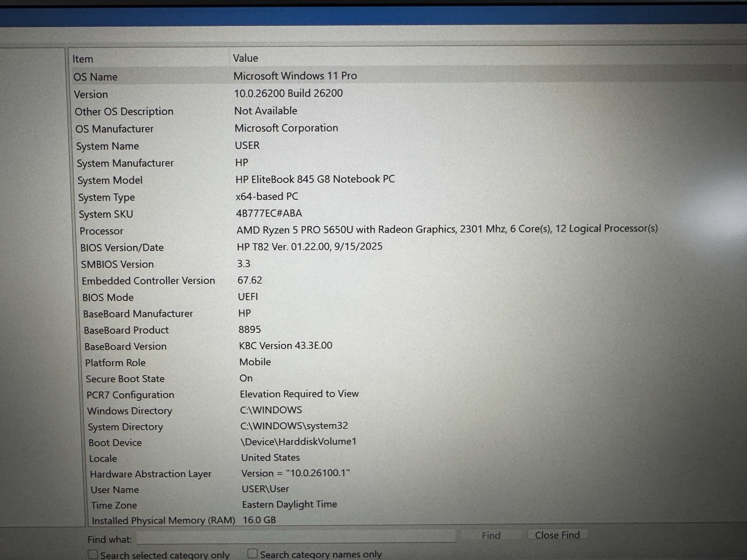
Task: Select 'Microsoft Windows 11 Pro' value
Action: coord(295,76)
